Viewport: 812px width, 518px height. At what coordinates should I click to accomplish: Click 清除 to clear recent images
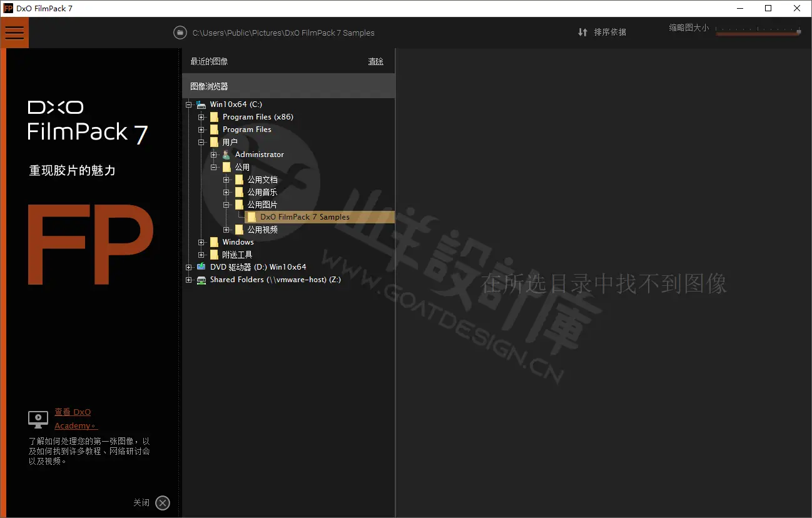point(375,61)
